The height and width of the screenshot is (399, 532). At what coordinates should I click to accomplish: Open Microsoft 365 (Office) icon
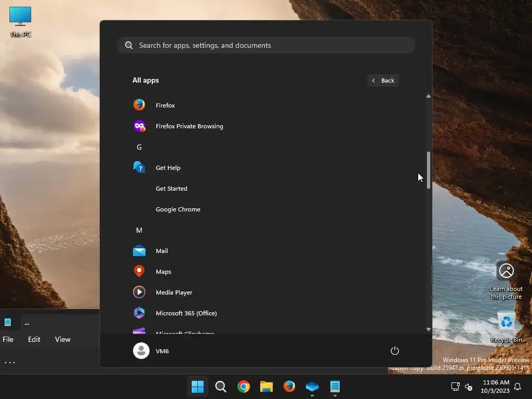point(139,313)
